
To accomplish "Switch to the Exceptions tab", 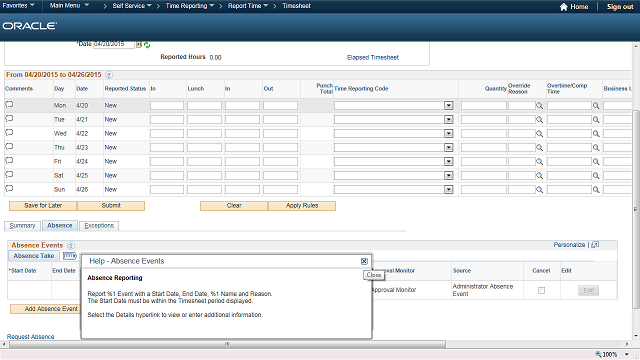I will click(99, 226).
